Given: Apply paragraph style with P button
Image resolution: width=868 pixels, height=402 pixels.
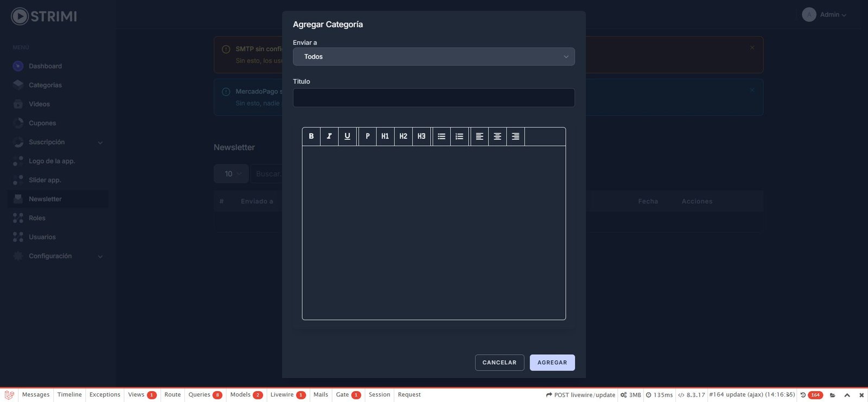Looking at the screenshot, I should pos(367,136).
